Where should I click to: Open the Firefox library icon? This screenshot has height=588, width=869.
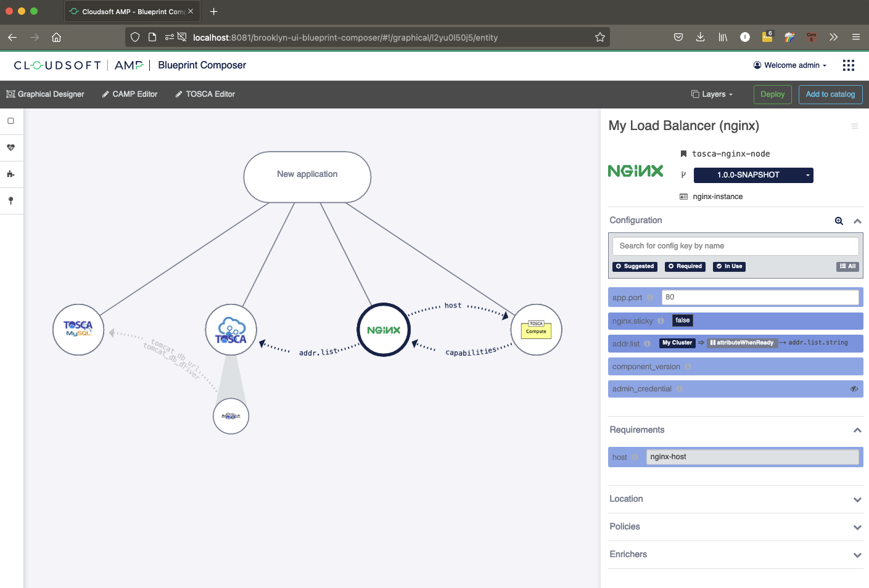point(723,37)
